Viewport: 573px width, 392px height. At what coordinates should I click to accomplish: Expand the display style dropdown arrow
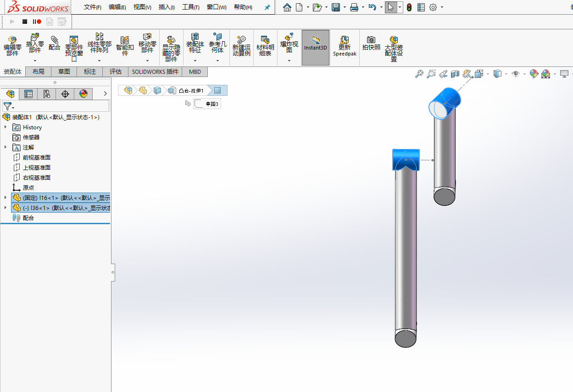point(506,74)
